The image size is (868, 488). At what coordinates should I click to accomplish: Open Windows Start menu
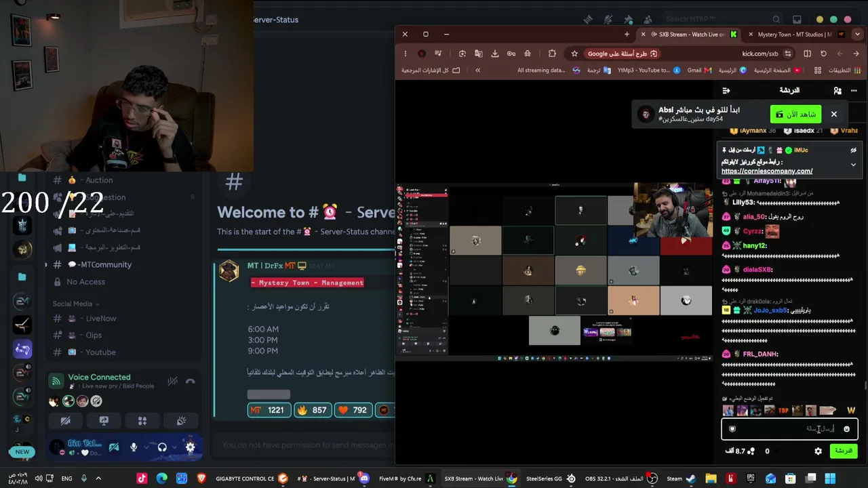click(830, 479)
